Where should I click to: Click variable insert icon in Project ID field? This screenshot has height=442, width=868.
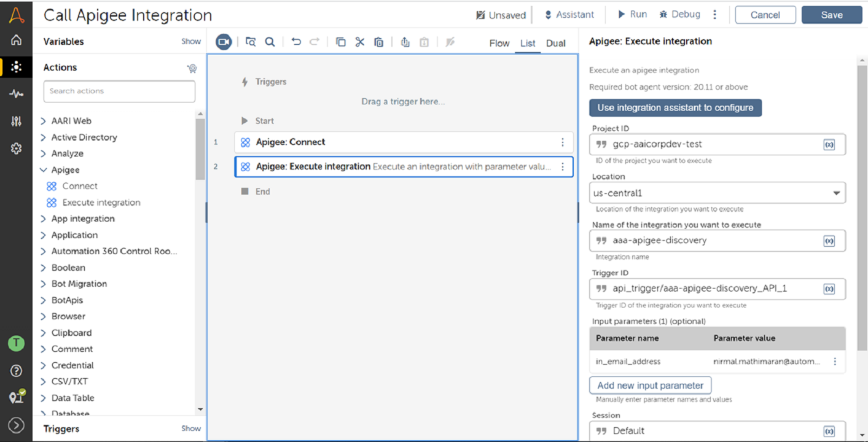pyautogui.click(x=829, y=145)
